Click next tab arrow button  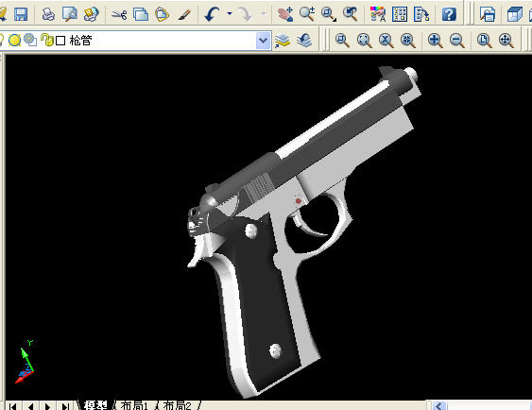coord(48,406)
